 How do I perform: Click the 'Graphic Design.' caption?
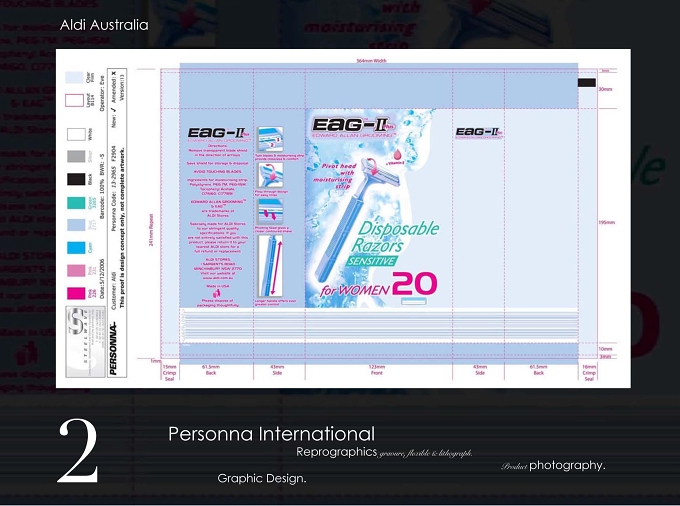(x=262, y=478)
